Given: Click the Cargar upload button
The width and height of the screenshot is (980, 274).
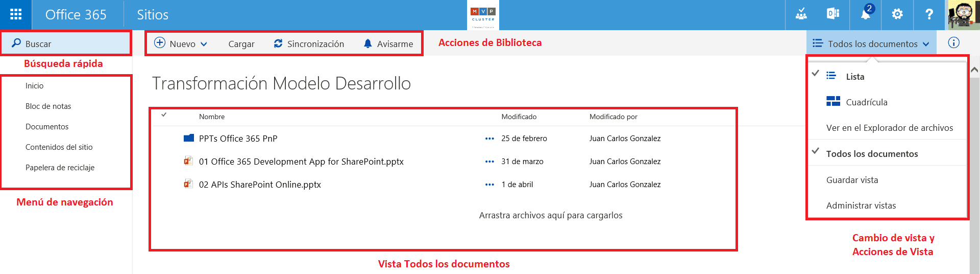Looking at the screenshot, I should point(241,44).
